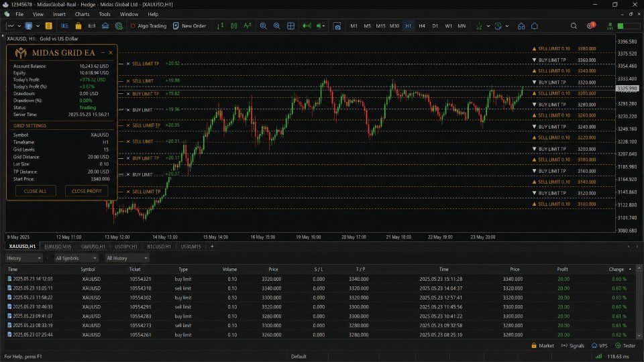The image size is (644, 362).
Task: Expand the chart type dropdown arrow
Action: click(x=19, y=26)
